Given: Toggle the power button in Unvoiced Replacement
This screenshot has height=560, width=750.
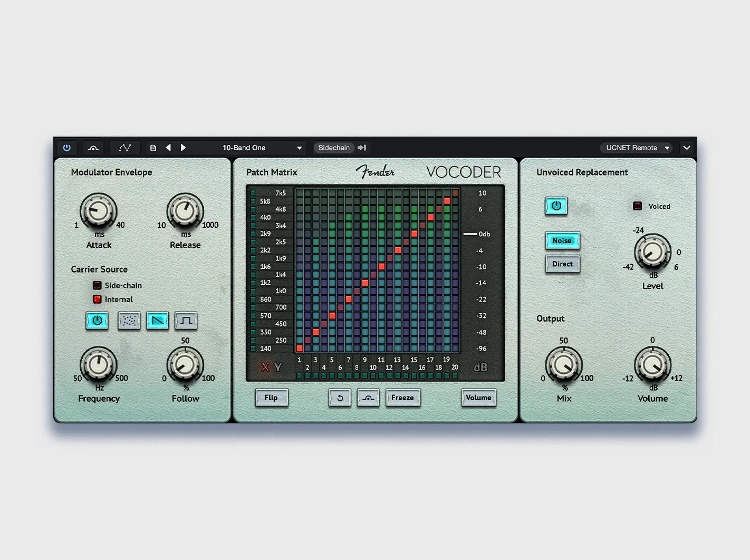Looking at the screenshot, I should pyautogui.click(x=556, y=206).
